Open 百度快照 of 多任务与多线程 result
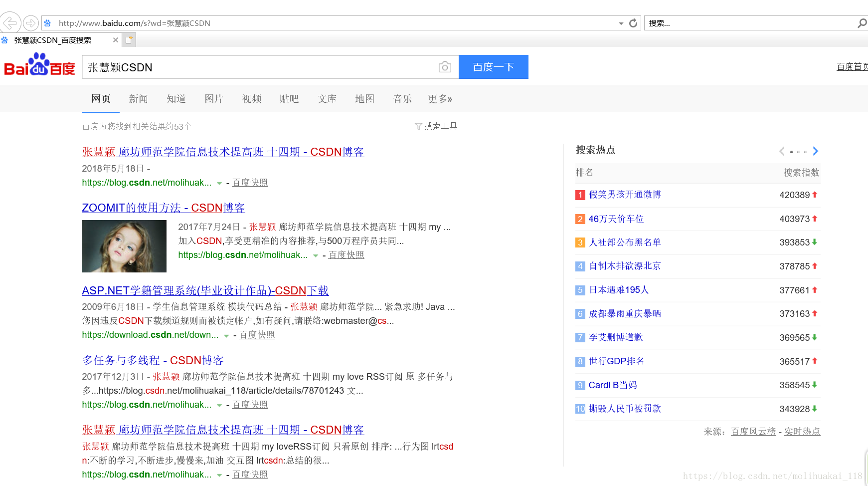This screenshot has width=868, height=486. point(250,405)
